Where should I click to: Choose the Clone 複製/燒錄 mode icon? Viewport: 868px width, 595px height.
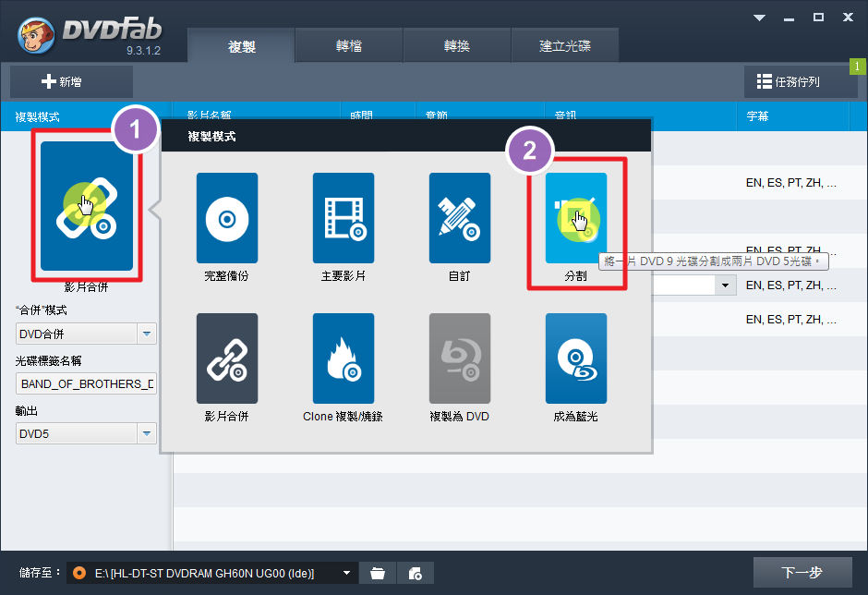point(343,358)
